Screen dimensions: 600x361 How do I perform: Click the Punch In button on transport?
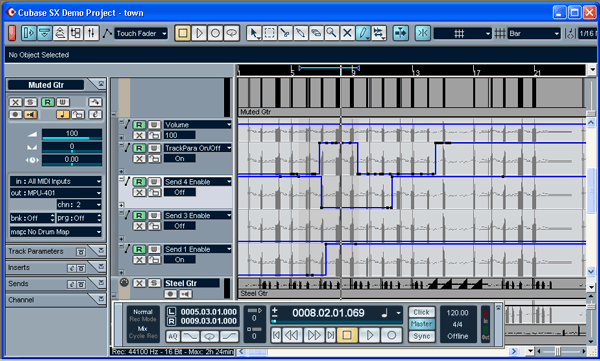pos(191,336)
